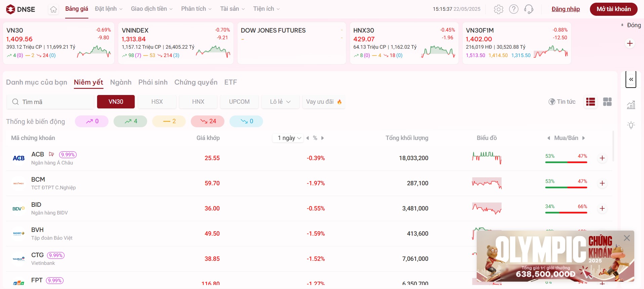
Task: Switch to Danh mục của bạn tab
Action: click(x=37, y=82)
